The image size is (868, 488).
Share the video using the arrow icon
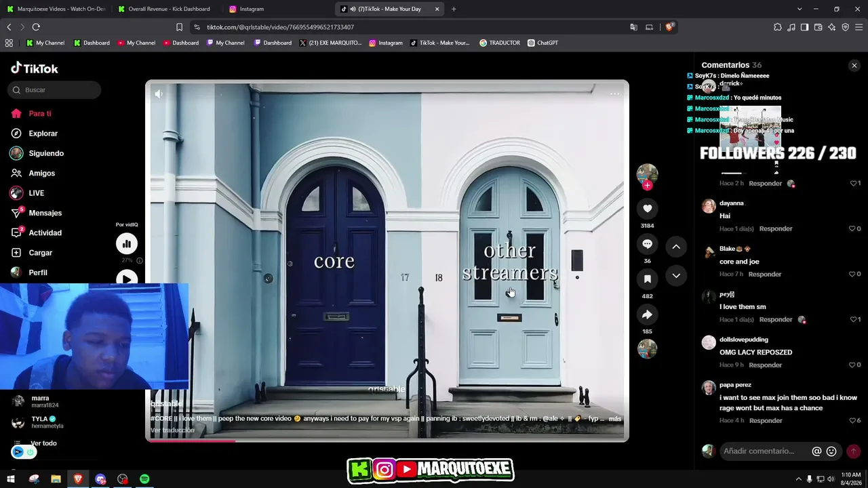click(647, 314)
